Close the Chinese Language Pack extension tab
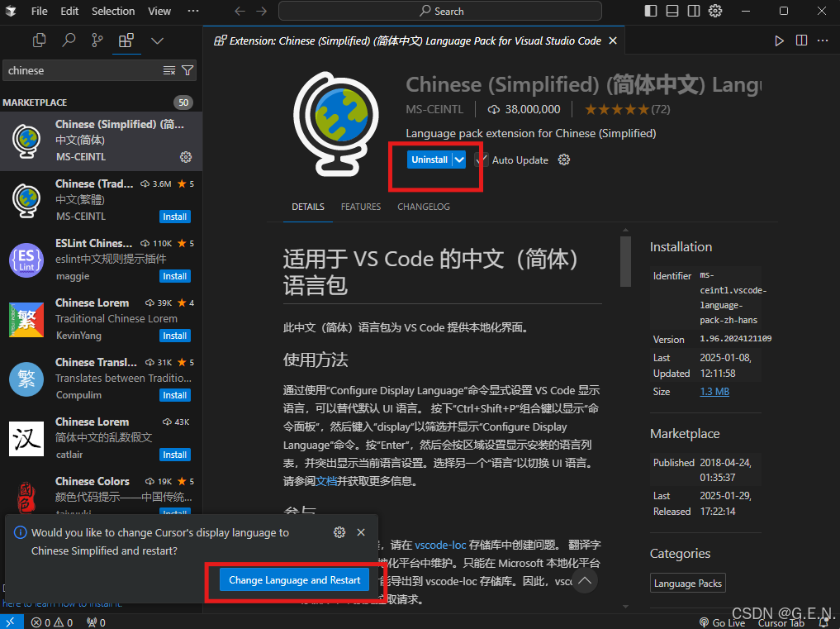This screenshot has height=629, width=840. (613, 41)
